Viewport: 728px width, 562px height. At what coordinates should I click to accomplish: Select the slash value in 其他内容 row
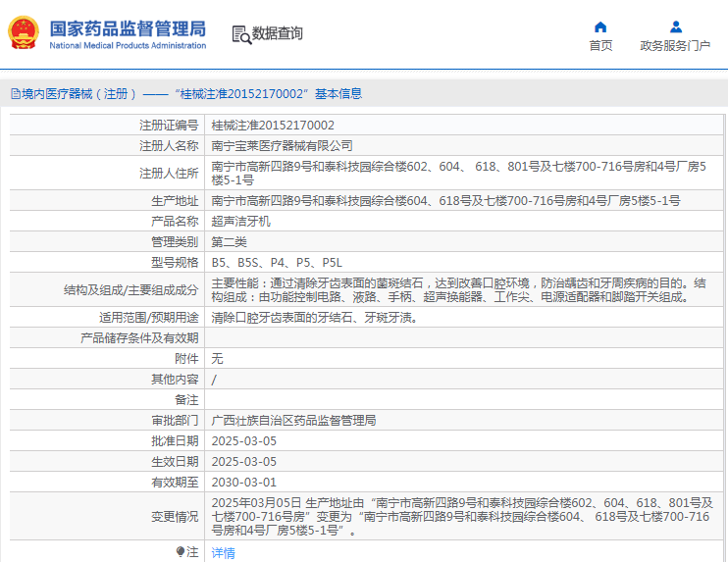tap(214, 380)
